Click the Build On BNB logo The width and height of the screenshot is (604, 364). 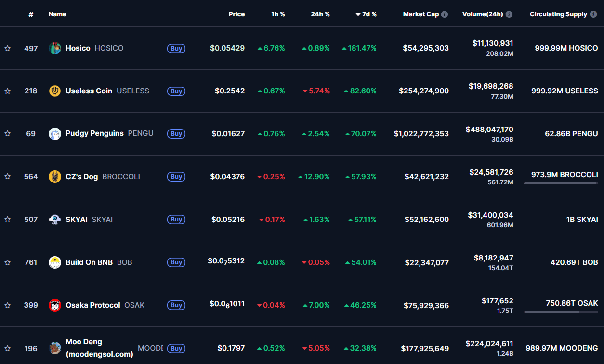(55, 262)
